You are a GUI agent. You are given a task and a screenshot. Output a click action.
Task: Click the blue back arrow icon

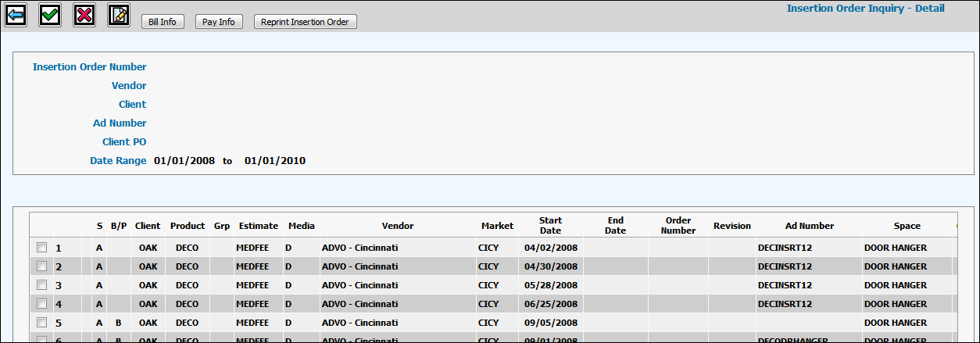16,15
